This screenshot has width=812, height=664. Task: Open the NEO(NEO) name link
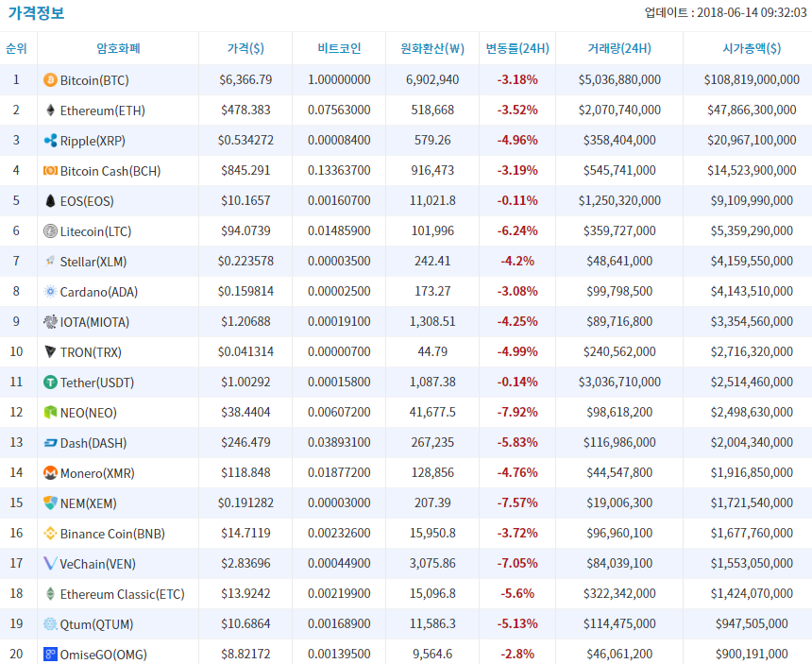tap(89, 413)
